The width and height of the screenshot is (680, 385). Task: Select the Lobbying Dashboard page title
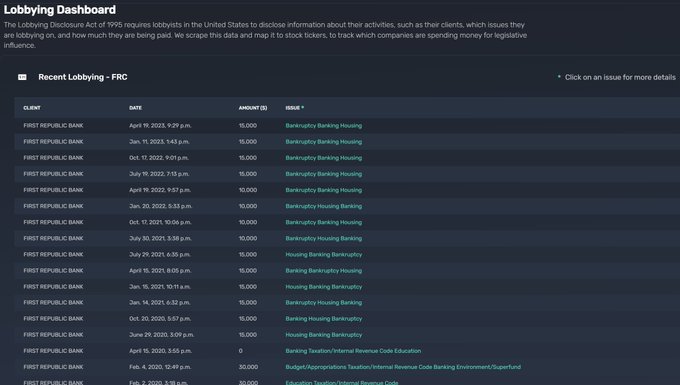(x=60, y=10)
